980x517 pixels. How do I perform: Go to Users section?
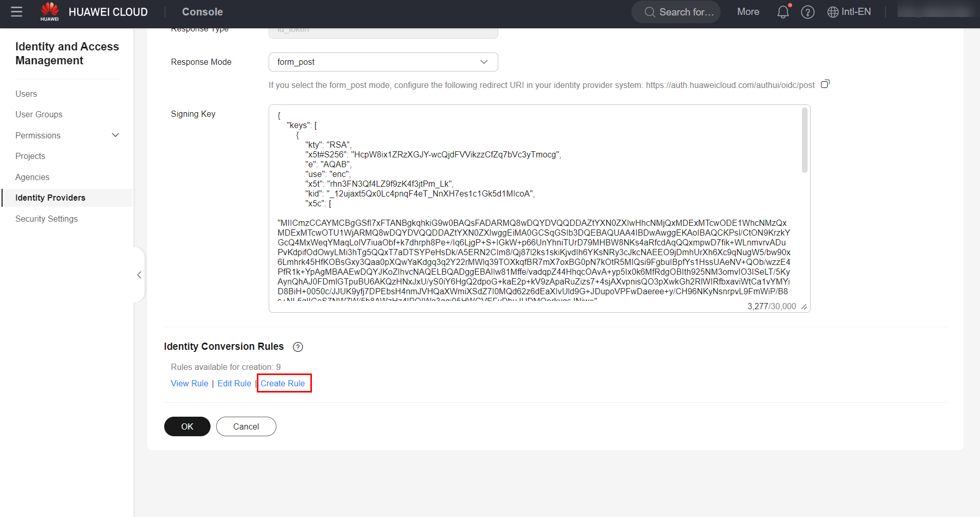pyautogui.click(x=26, y=94)
